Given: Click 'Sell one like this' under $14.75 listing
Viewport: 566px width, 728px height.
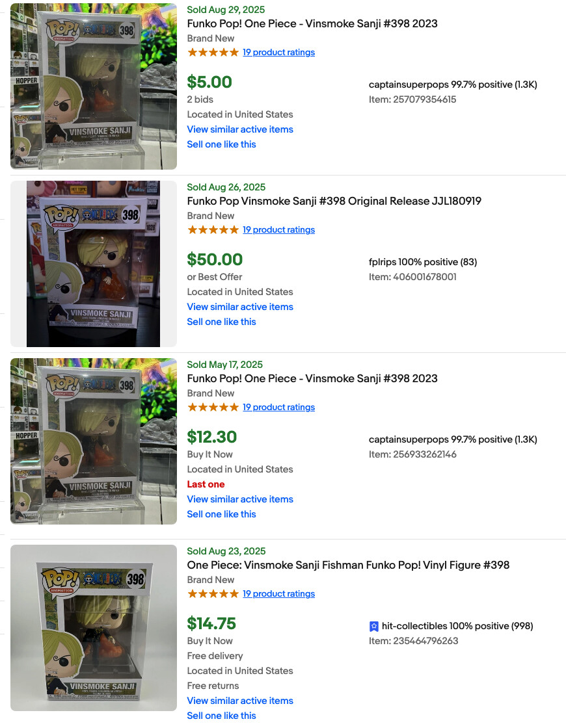Looking at the screenshot, I should (221, 716).
